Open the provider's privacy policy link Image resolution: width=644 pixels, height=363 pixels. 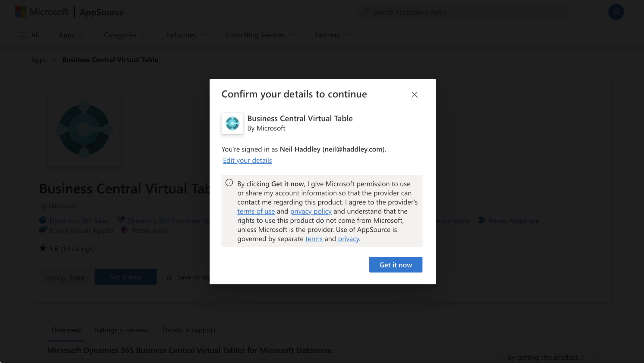click(311, 211)
